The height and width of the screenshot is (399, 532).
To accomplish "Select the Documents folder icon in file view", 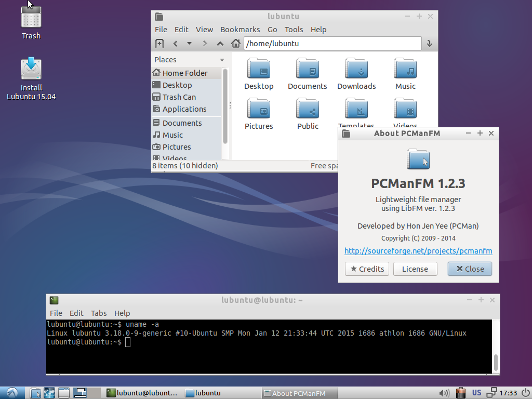I will (x=308, y=69).
